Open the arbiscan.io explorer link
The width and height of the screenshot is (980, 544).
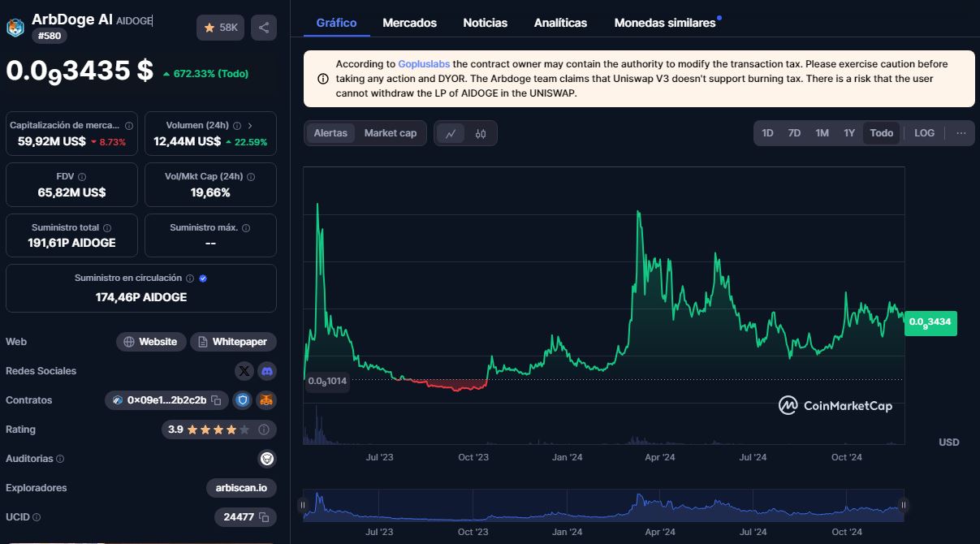coord(241,488)
